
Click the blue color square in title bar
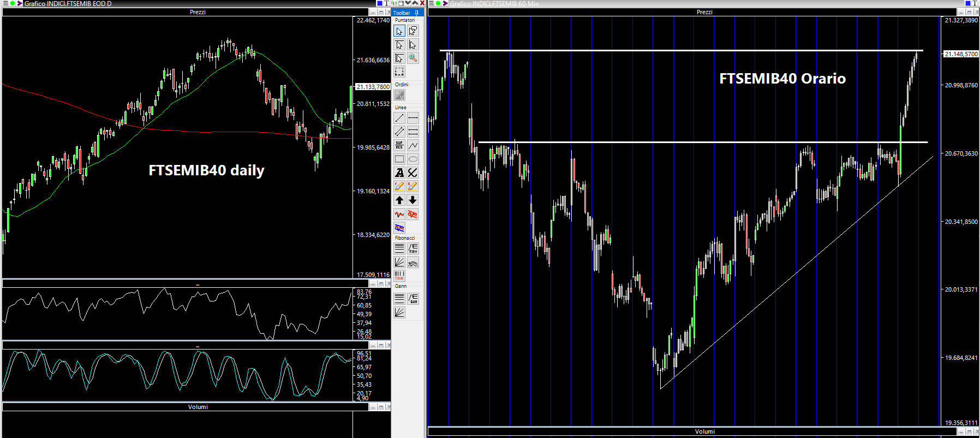click(380, 3)
